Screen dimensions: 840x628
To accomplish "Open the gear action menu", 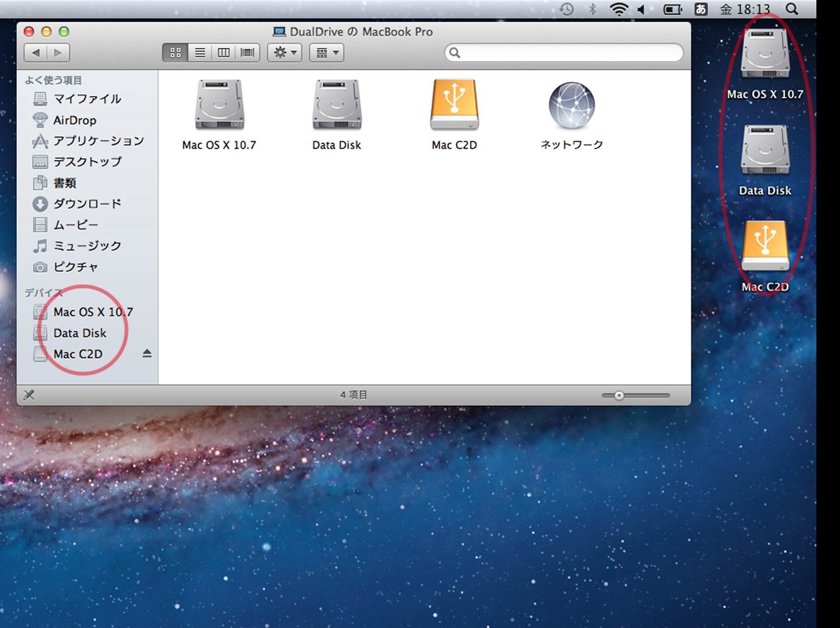I will [x=285, y=53].
